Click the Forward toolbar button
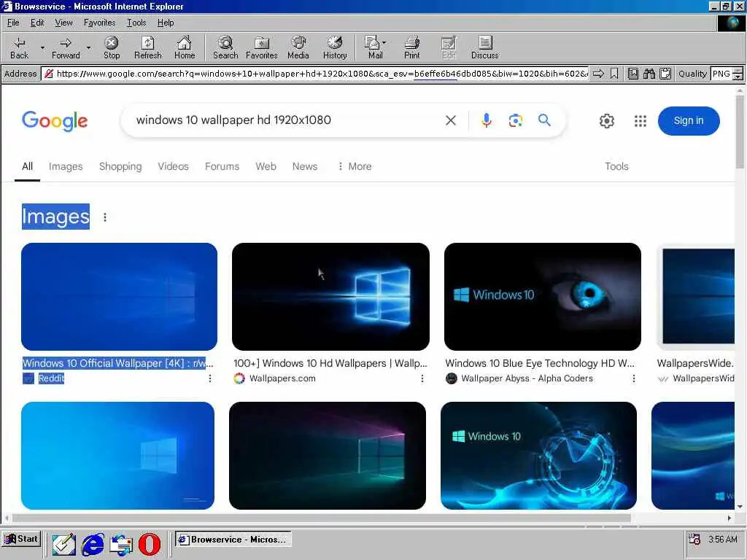747x560 pixels. coord(66,47)
